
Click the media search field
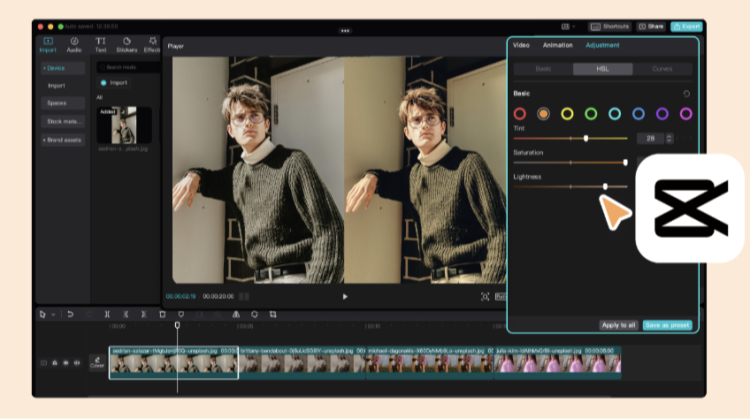coord(128,67)
